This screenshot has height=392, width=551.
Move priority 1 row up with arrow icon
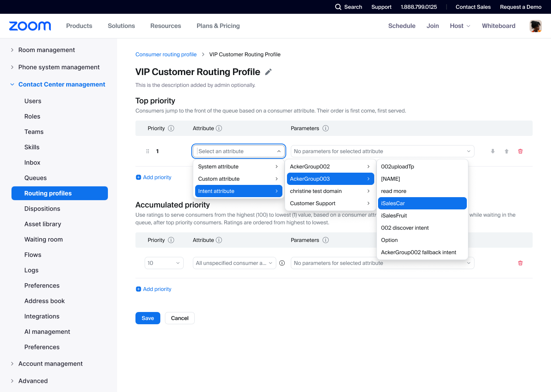coord(507,151)
